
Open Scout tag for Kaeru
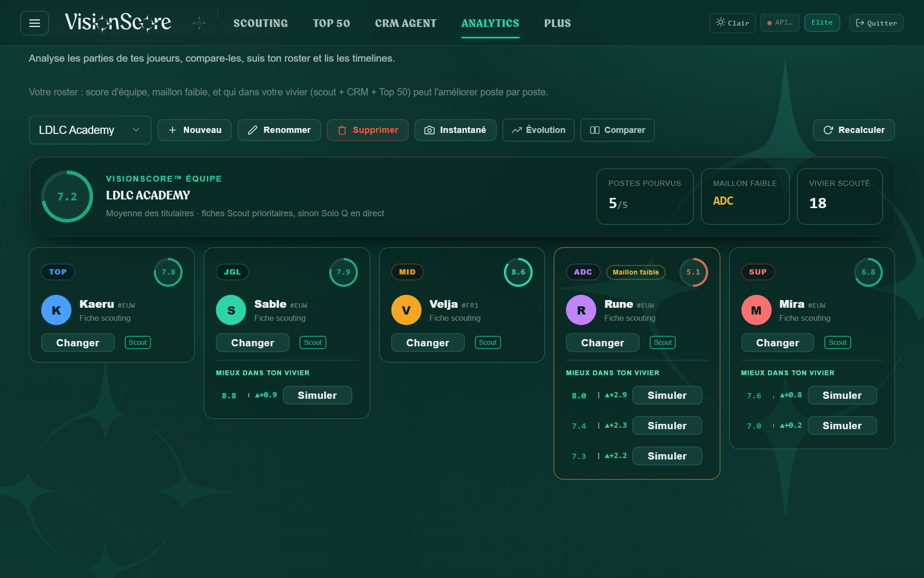[138, 342]
